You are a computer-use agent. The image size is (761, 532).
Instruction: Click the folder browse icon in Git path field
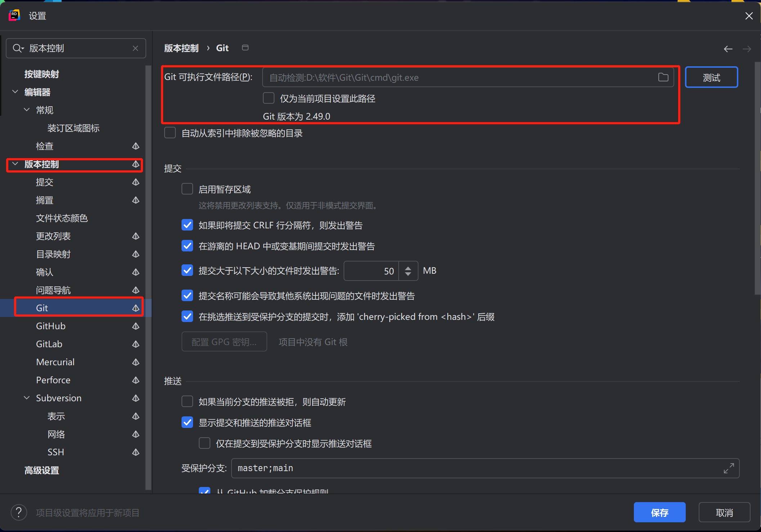point(663,77)
